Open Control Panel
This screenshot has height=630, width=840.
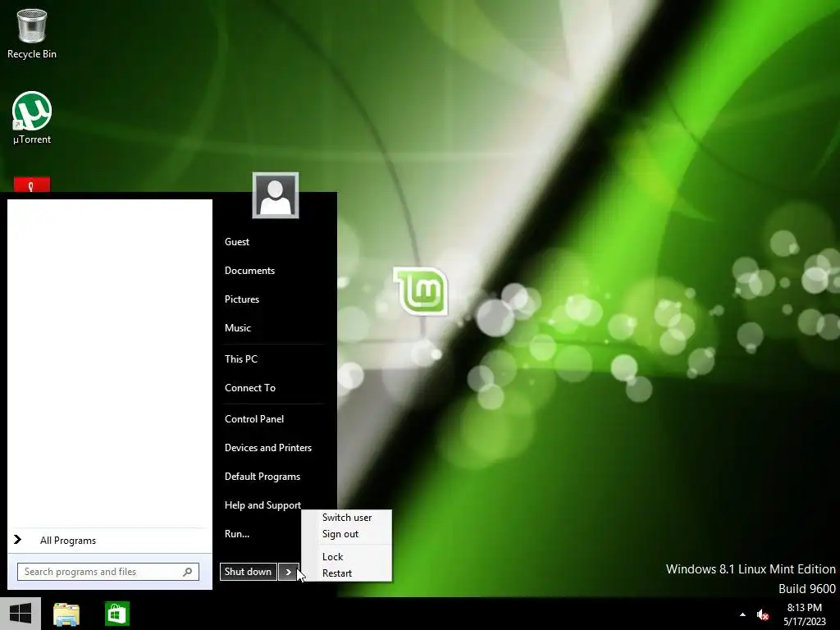tap(254, 419)
